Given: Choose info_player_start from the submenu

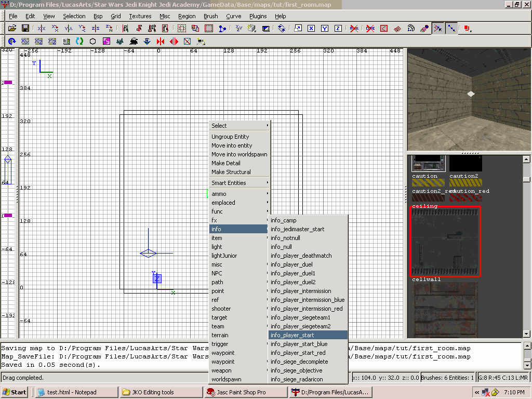Looking at the screenshot, I should tap(308, 335).
